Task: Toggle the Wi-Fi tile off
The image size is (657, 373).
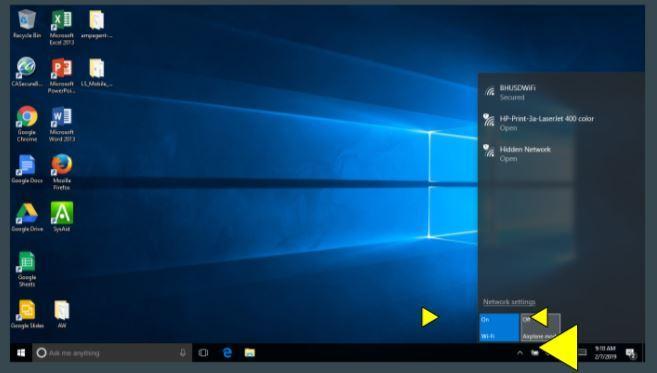Action: point(499,327)
